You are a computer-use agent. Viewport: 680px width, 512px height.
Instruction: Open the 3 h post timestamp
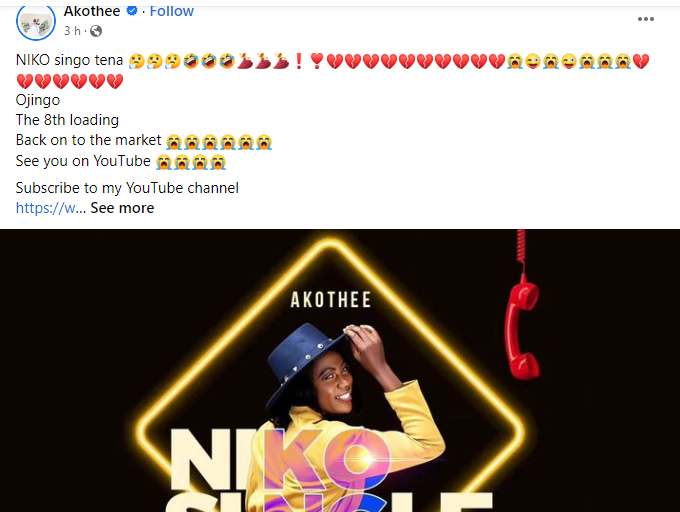point(72,31)
